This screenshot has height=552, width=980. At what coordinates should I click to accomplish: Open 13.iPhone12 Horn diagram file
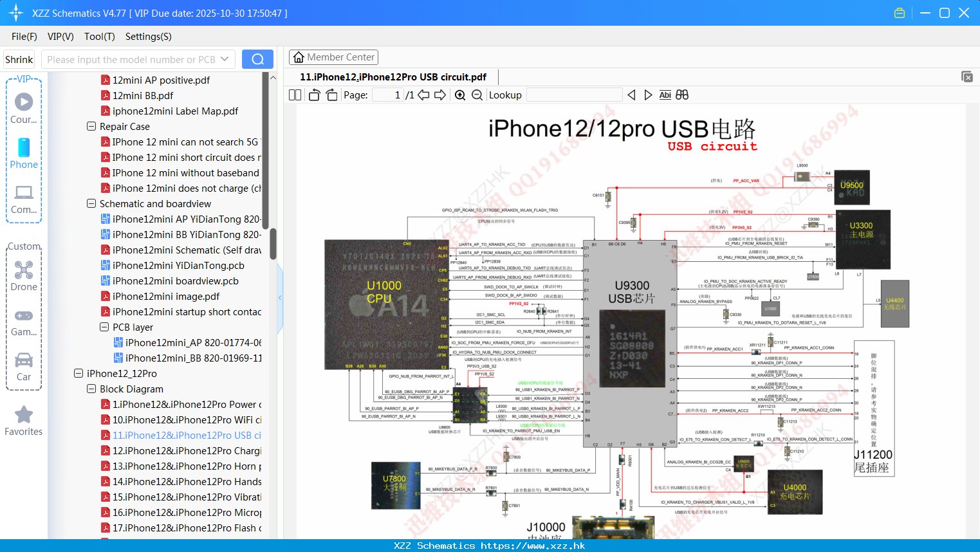[x=181, y=466]
